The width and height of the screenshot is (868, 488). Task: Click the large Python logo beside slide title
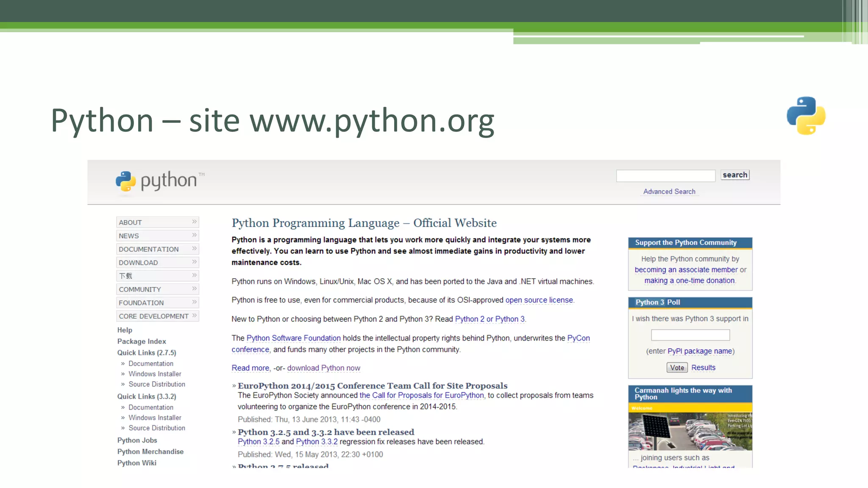point(806,116)
